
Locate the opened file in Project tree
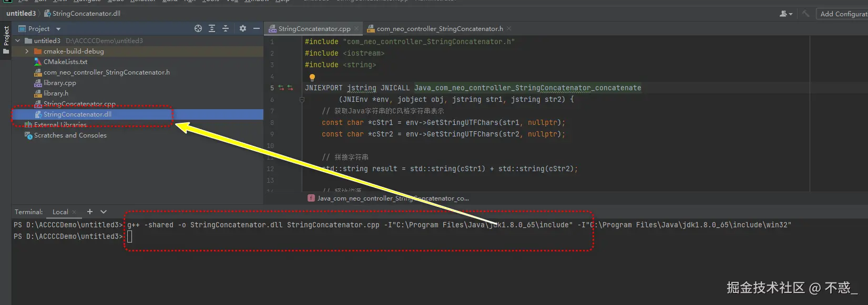click(x=198, y=28)
